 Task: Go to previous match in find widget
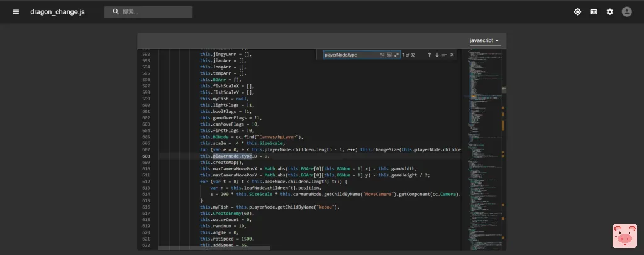[x=430, y=55]
